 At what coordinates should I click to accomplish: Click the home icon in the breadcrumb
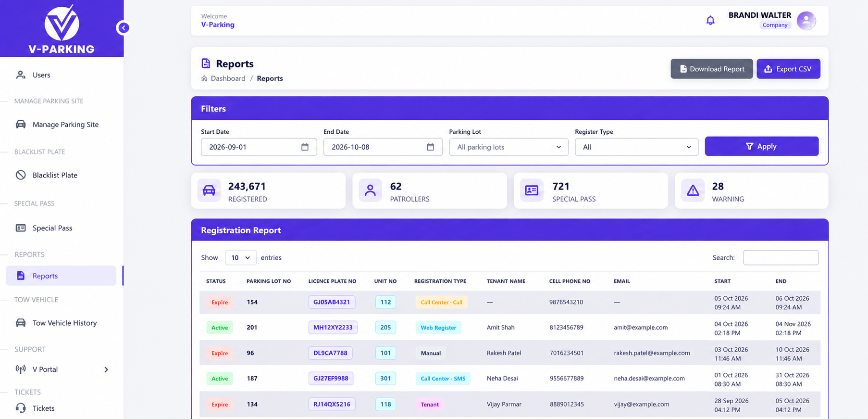(x=204, y=78)
